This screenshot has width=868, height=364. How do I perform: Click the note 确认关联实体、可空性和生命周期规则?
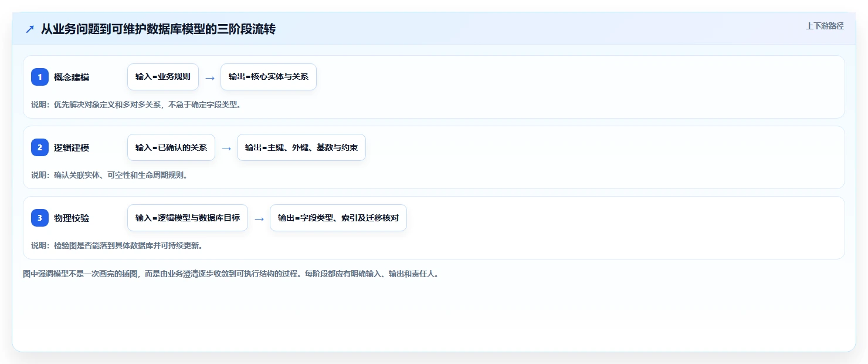pos(109,176)
